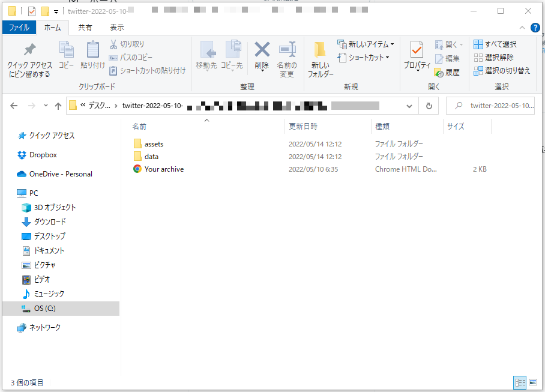The image size is (545, 392).
Task: Open the Copy to (コピー先) command
Action: tap(232, 56)
